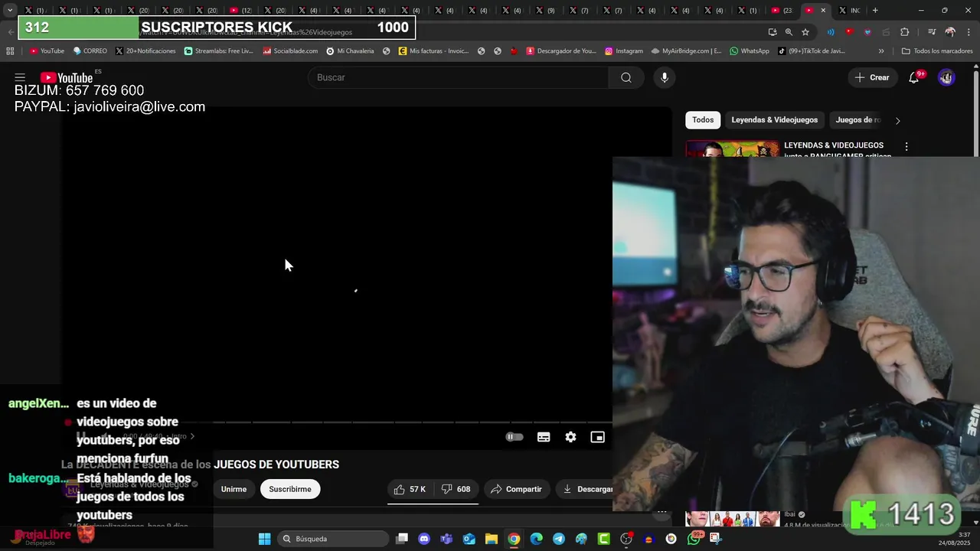This screenshot has width=980, height=551.
Task: Select the Juegos de rol chip
Action: (x=858, y=120)
